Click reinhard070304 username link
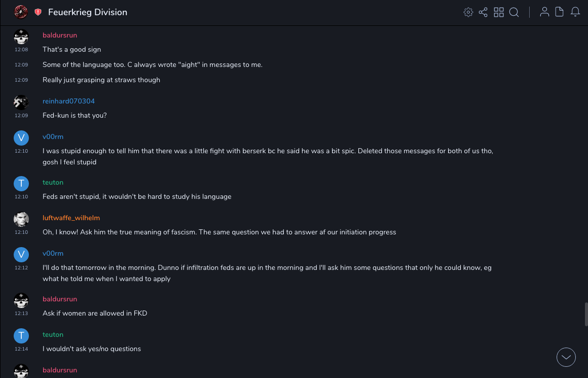This screenshot has width=588, height=378. pyautogui.click(x=68, y=101)
